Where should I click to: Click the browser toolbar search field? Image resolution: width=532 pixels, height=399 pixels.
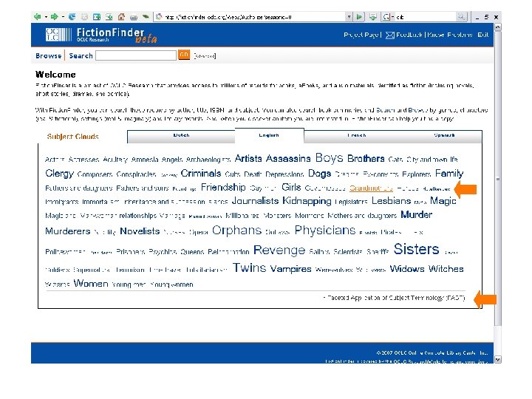coord(426,16)
